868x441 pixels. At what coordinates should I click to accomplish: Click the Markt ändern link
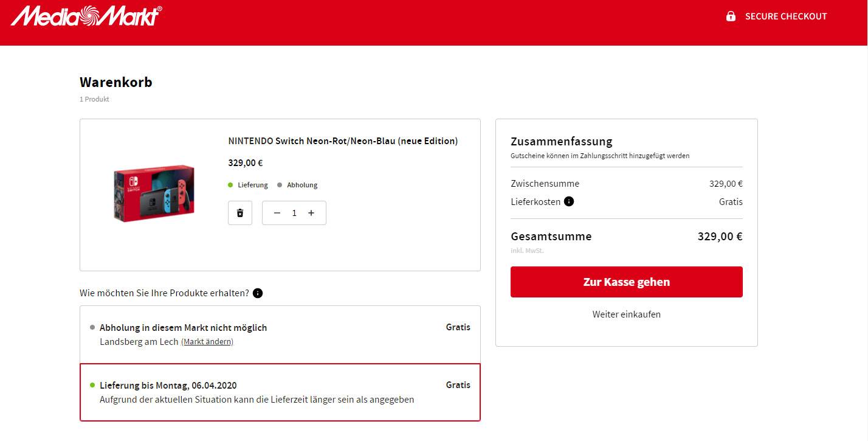[207, 342]
